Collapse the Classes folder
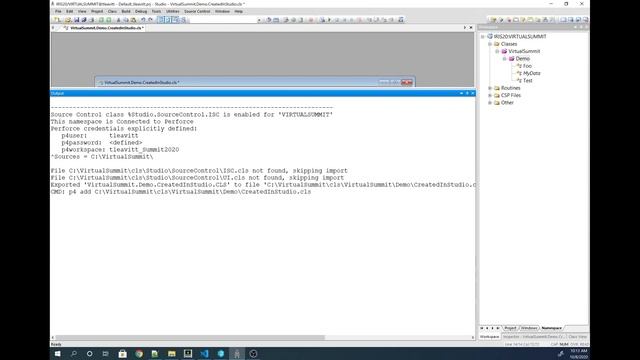Screen dimensions: 640x360 click(x=490, y=44)
